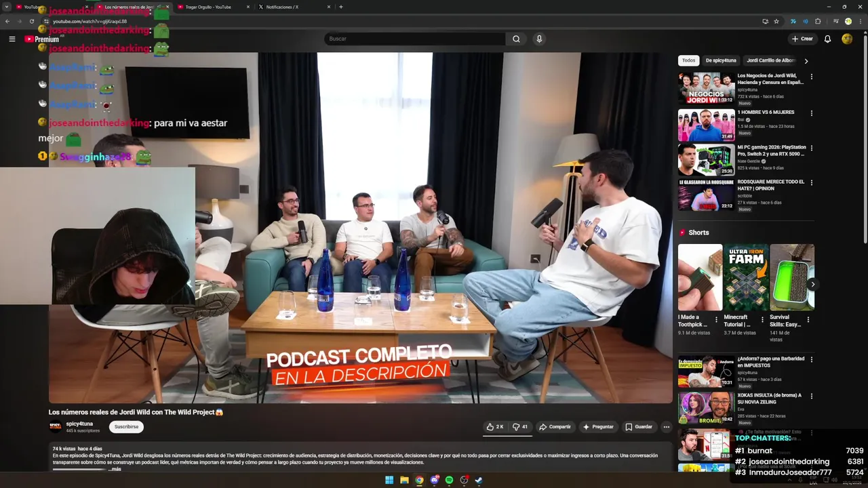This screenshot has height=488, width=868.
Task: Go back with the browser back arrow
Action: (7, 21)
